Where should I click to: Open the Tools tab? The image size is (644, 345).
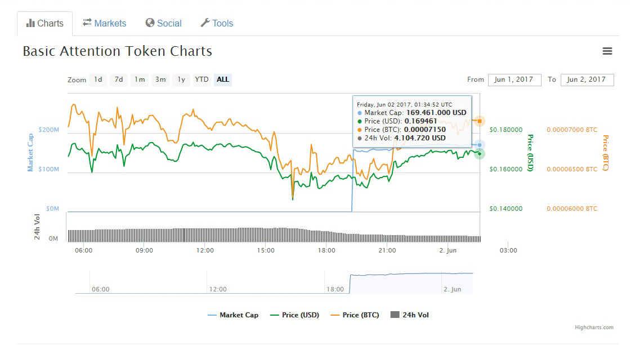pyautogui.click(x=217, y=24)
